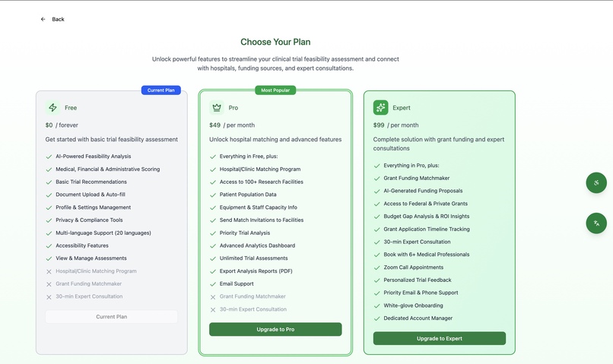Click the checkmark beside Email Support
The image size is (613, 364).
[213, 284]
